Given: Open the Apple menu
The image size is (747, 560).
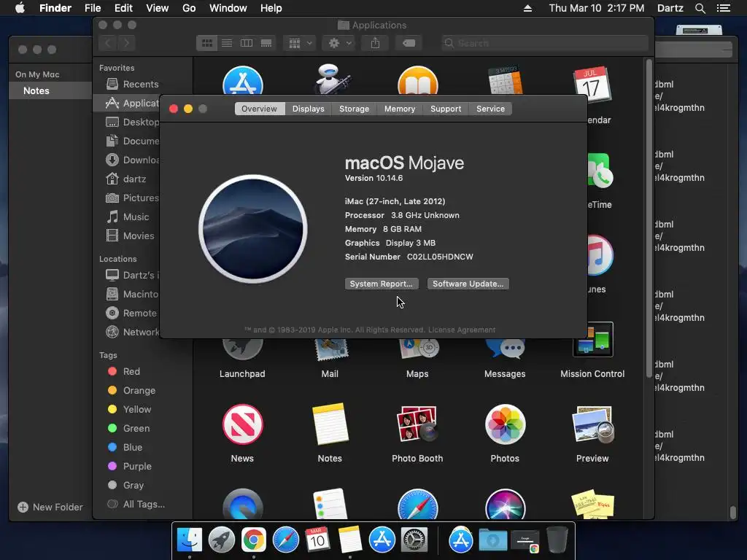Looking at the screenshot, I should (x=20, y=8).
